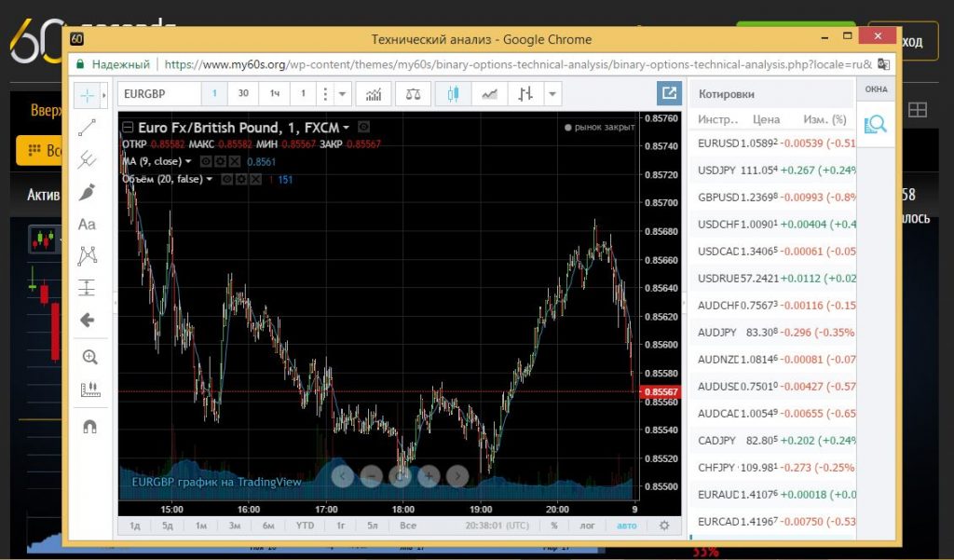This screenshot has width=954, height=560.
Task: Click the back arrow tool in sidebar
Action: [x=87, y=321]
